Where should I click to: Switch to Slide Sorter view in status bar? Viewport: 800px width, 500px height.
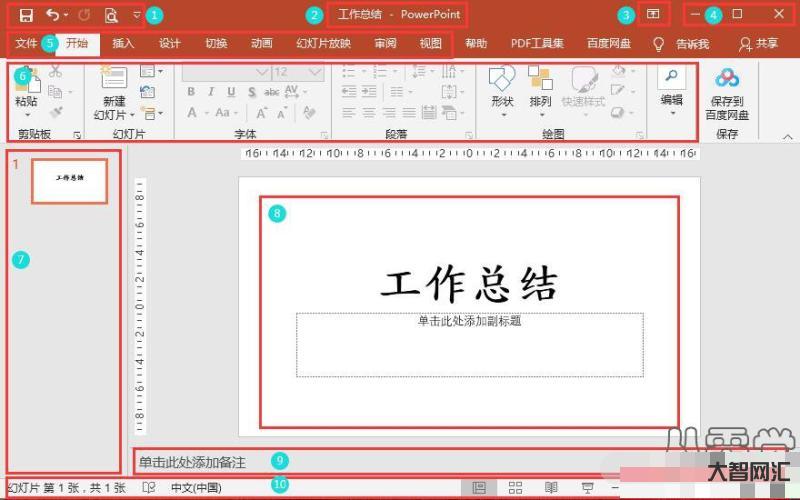click(516, 488)
